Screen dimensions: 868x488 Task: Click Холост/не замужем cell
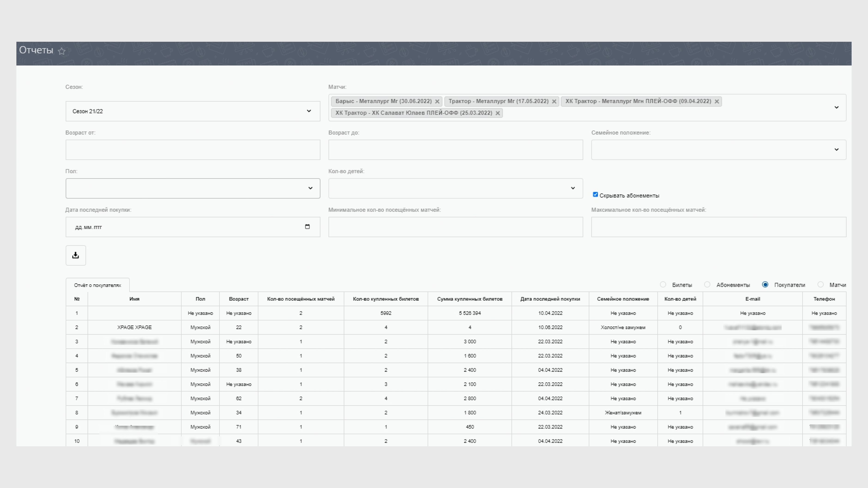coord(623,327)
